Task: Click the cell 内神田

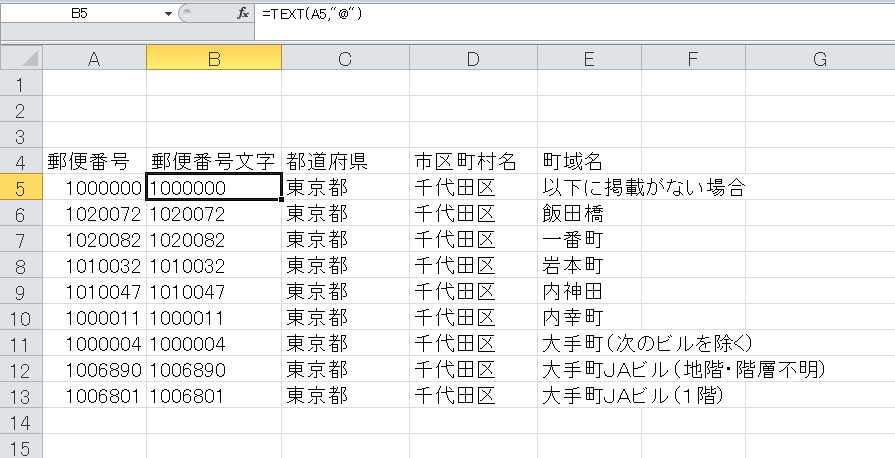Action: pos(589,292)
